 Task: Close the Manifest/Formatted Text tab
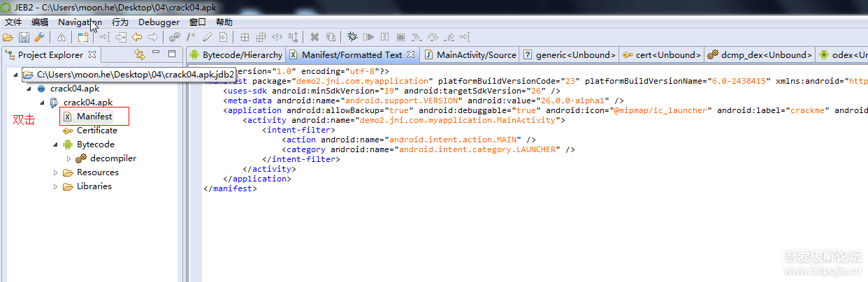[x=411, y=54]
